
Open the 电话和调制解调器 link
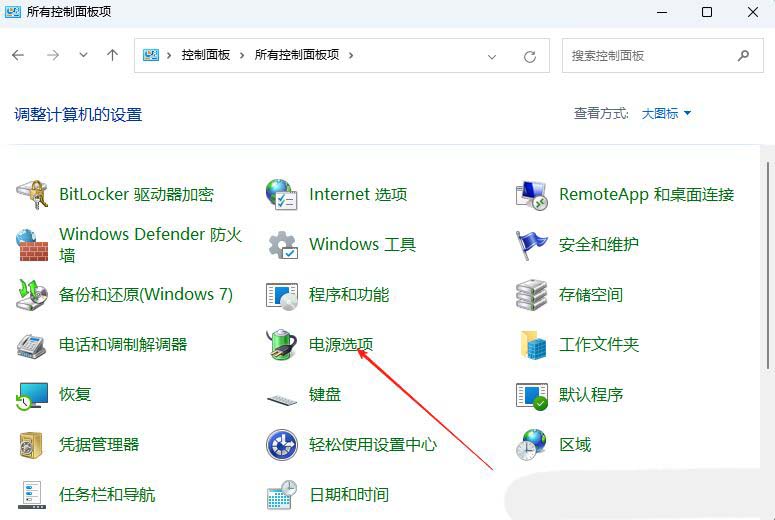point(123,345)
